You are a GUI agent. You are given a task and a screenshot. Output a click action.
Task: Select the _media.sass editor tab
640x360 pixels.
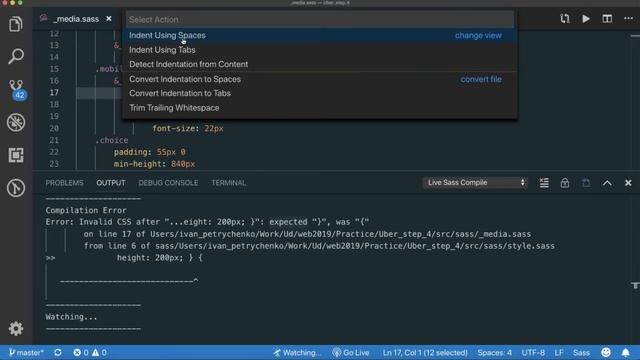[x=76, y=19]
